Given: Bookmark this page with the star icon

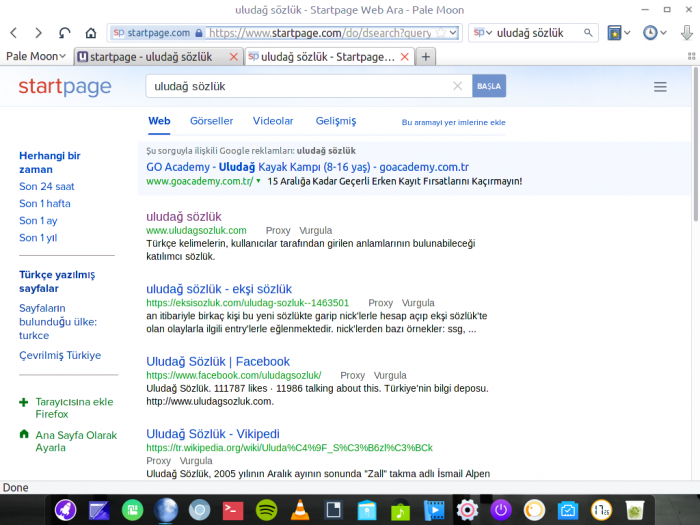Looking at the screenshot, I should coord(441,33).
